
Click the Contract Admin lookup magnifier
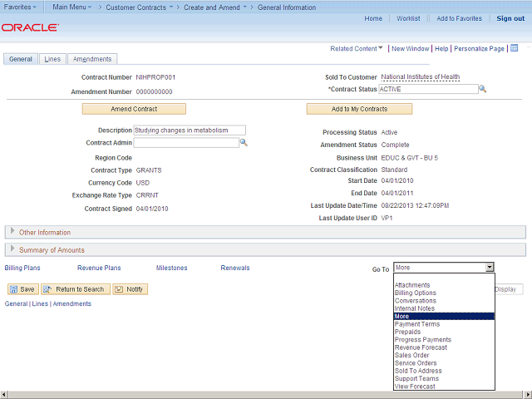coord(244,143)
